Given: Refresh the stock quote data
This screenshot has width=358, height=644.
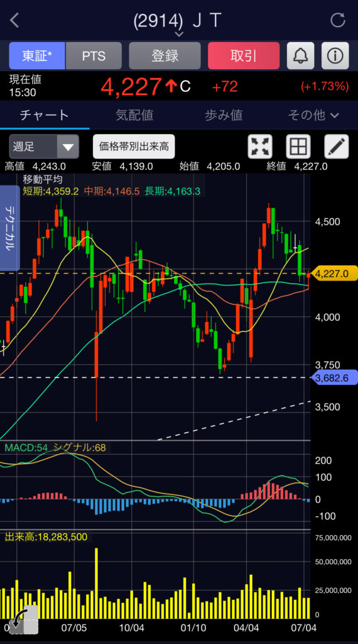Looking at the screenshot, I should point(338,20).
